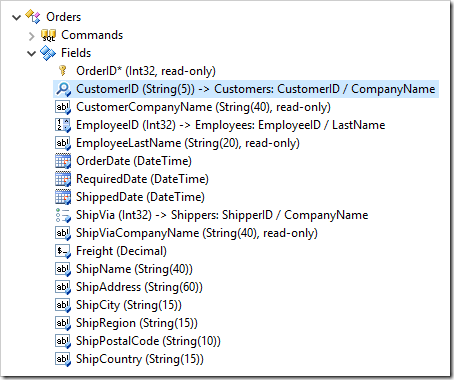Click the numeric icon for EmployeeID
Screen dimensions: 454x380
pyautogui.click(x=63, y=125)
